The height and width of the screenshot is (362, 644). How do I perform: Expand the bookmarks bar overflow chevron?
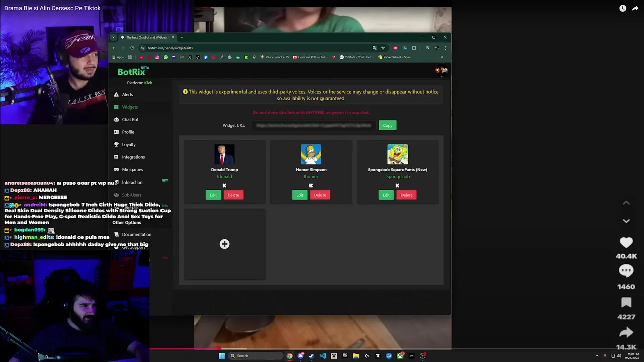(x=442, y=57)
